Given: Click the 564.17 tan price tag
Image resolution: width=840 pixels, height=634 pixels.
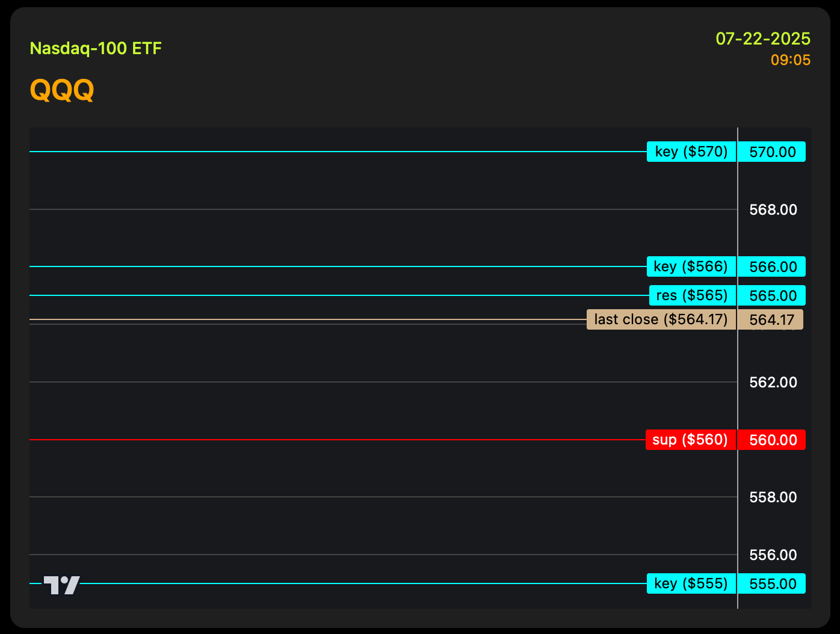Looking at the screenshot, I should tap(771, 320).
